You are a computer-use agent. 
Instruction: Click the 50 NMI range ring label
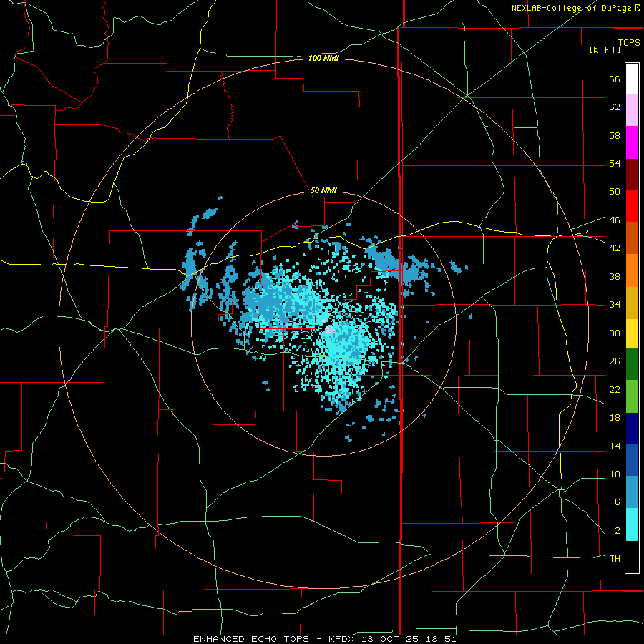coord(323,190)
